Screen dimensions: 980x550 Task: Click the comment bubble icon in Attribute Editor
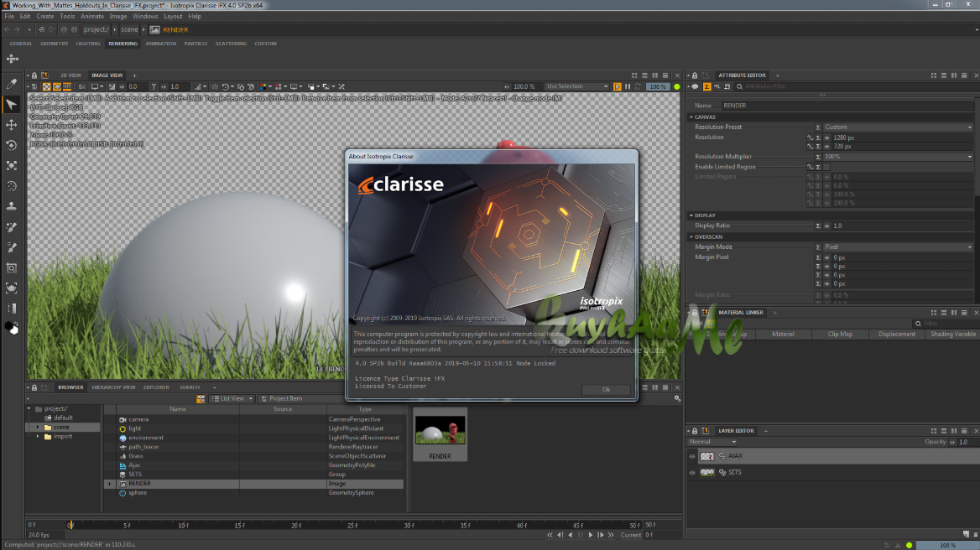point(695,87)
